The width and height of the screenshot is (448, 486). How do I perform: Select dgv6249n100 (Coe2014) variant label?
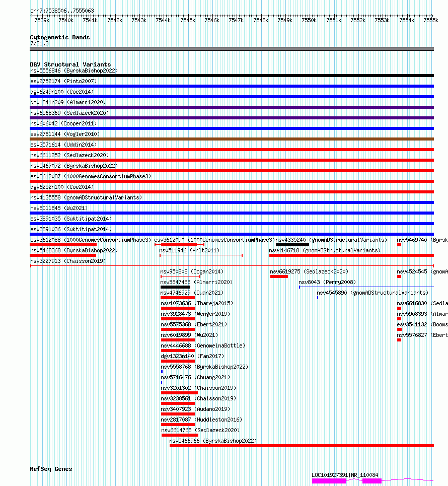61,92
